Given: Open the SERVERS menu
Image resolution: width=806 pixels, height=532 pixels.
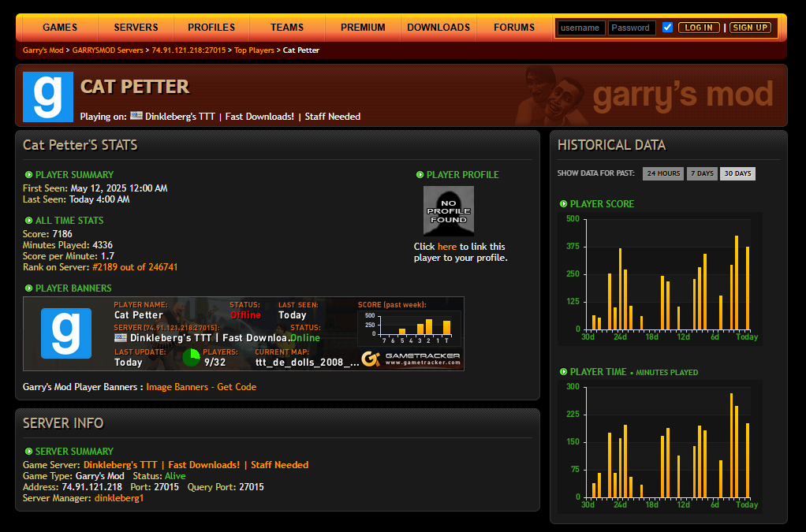Looking at the screenshot, I should tap(136, 28).
